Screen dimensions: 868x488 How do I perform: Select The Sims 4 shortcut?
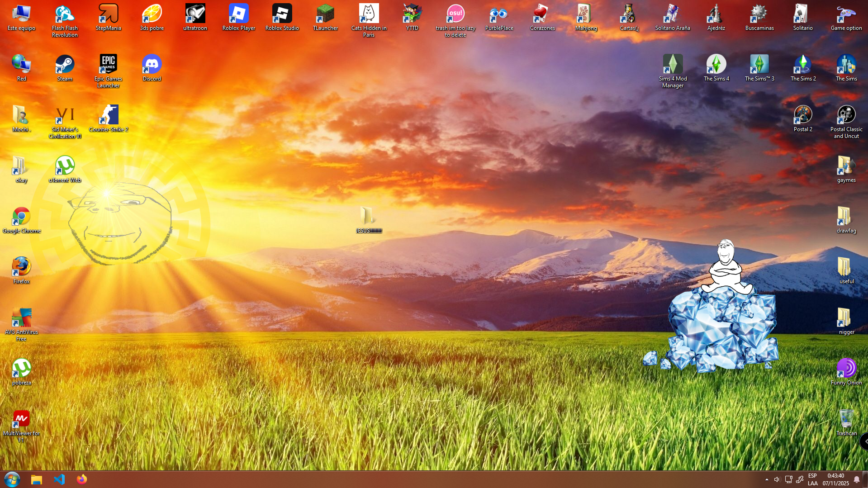coord(716,65)
